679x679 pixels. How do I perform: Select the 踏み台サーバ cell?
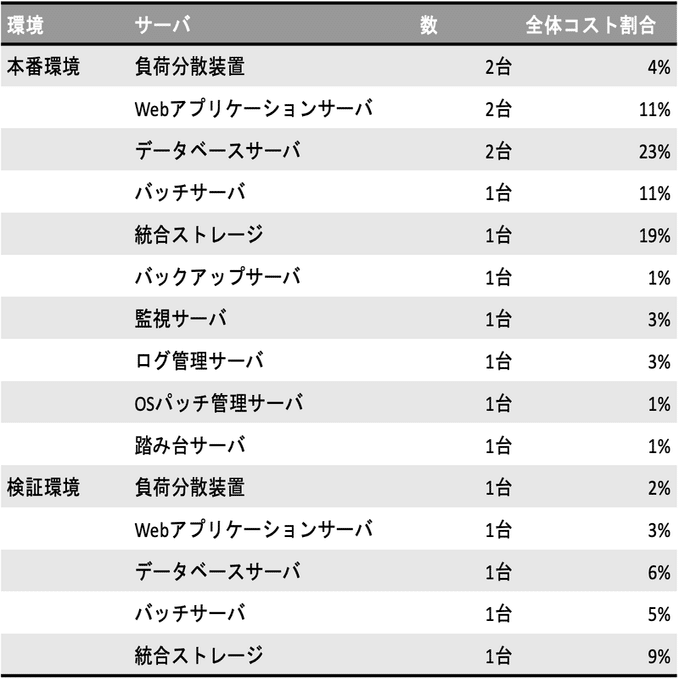click(x=190, y=446)
